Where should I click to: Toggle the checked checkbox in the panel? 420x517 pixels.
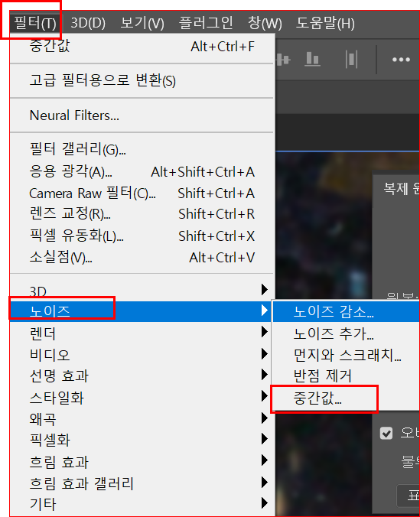pos(386,433)
